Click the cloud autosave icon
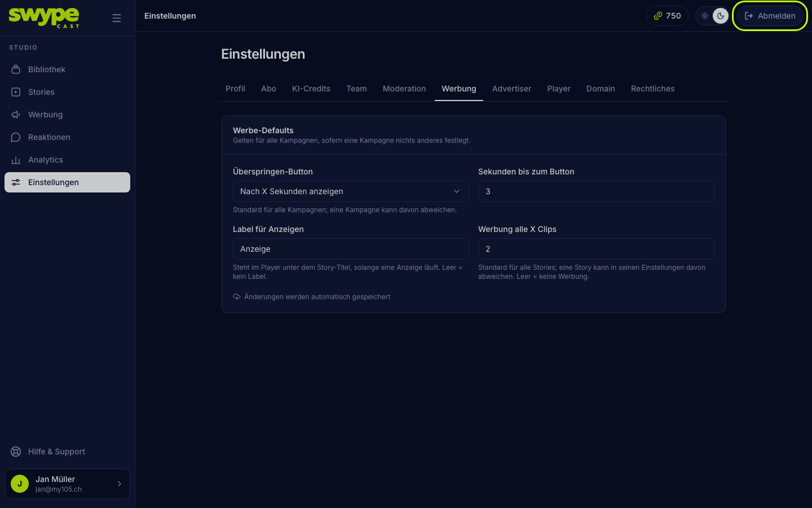Image resolution: width=812 pixels, height=508 pixels. tap(237, 297)
